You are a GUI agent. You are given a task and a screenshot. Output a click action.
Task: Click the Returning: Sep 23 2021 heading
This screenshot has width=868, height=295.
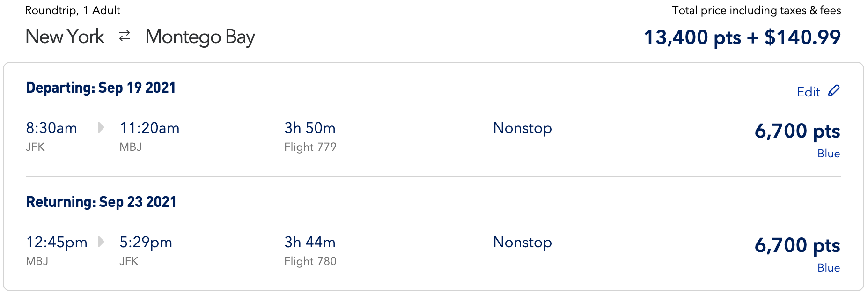101,202
